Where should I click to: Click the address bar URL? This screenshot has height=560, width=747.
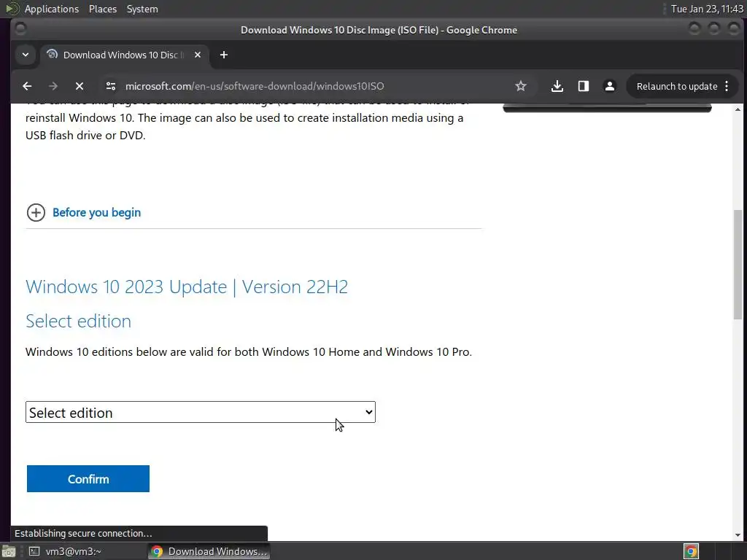pyautogui.click(x=255, y=86)
